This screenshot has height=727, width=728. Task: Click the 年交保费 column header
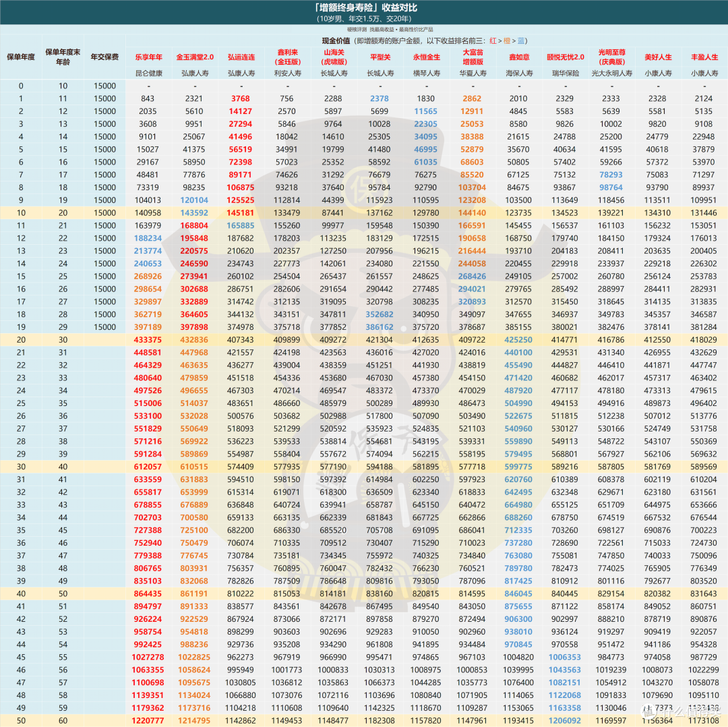[104, 57]
